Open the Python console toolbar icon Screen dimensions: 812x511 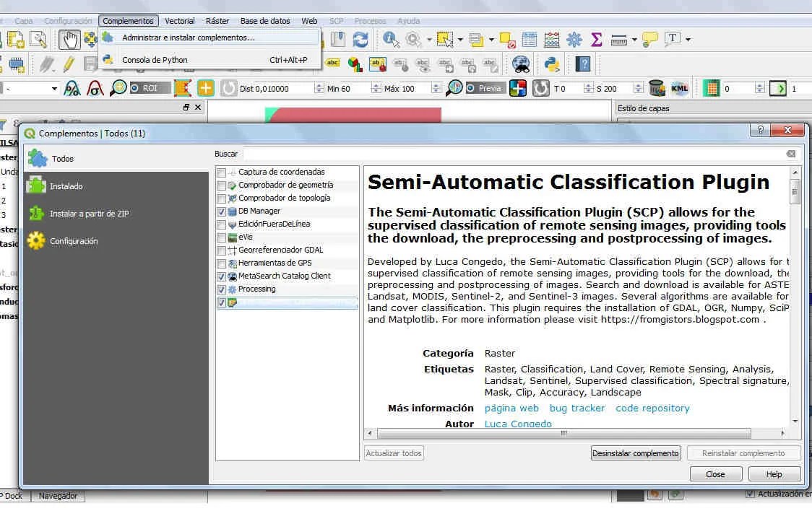point(552,64)
